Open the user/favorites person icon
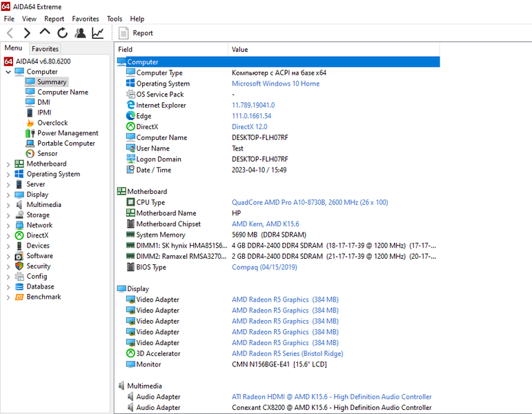532x414 pixels. pos(80,33)
